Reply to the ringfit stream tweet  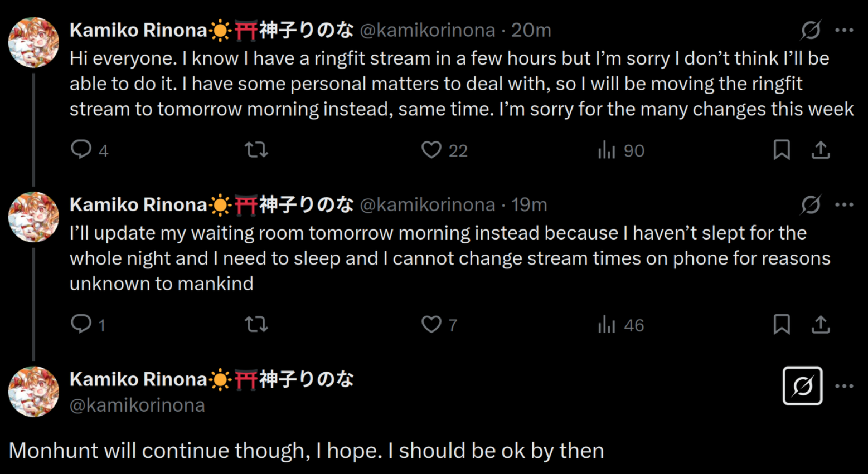coord(81,149)
